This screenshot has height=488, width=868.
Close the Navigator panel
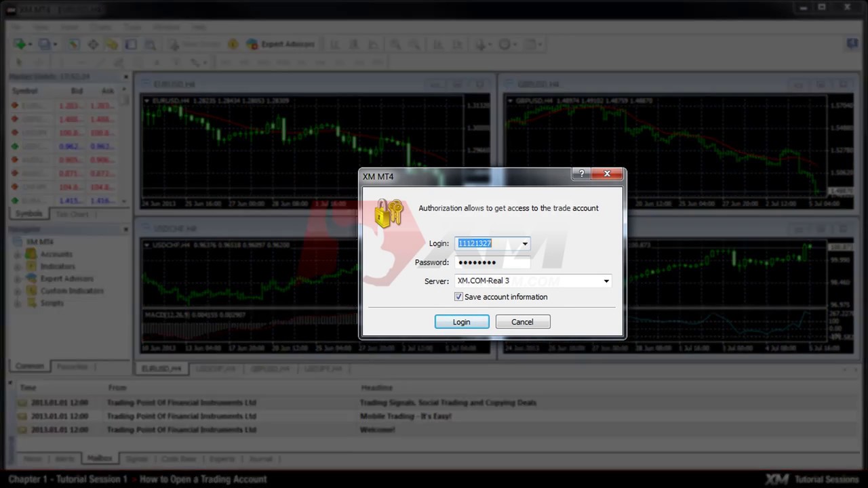[x=125, y=229]
